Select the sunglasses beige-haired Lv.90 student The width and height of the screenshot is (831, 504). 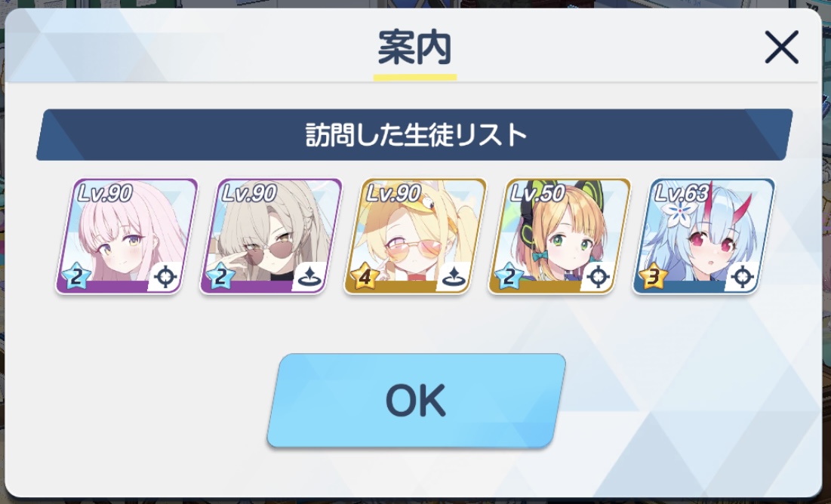(x=271, y=236)
